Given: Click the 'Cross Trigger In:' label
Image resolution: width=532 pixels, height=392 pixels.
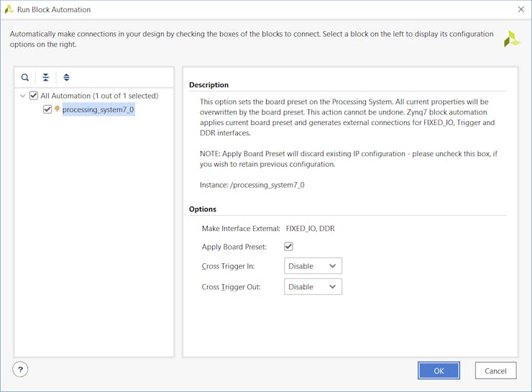Looking at the screenshot, I should [228, 266].
